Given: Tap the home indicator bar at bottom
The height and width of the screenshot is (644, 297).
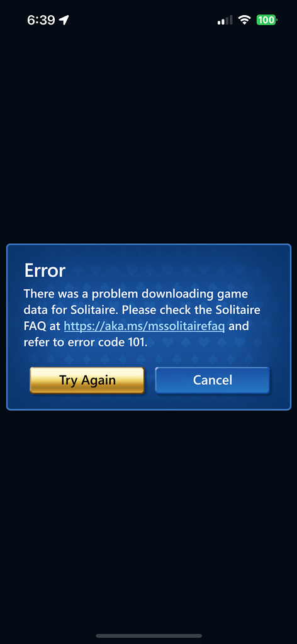Looking at the screenshot, I should [148, 636].
